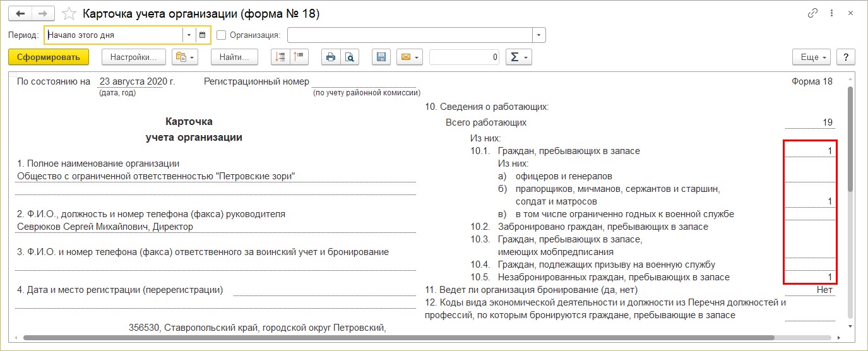This screenshot has height=351, width=868.
Task: Select the "Карточка" heading cell
Action: (x=189, y=122)
